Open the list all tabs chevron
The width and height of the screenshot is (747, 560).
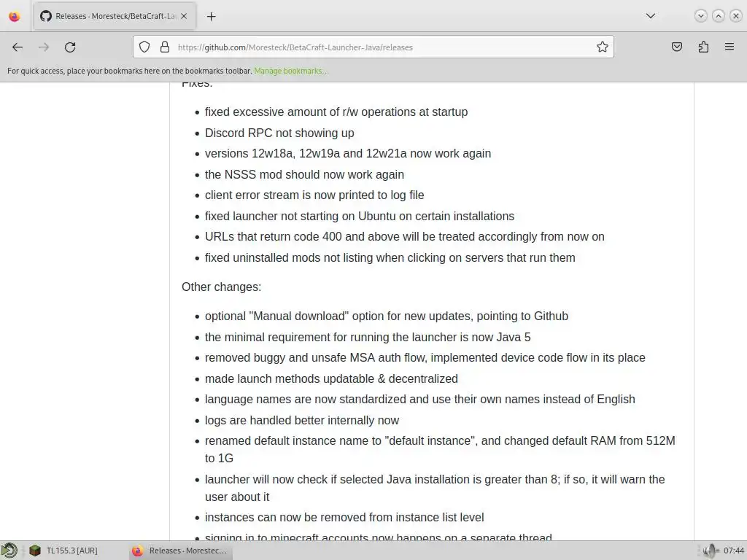(650, 16)
